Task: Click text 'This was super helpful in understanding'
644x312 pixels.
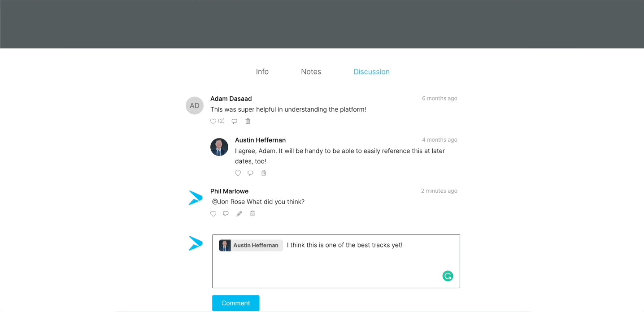Action: pos(269,109)
